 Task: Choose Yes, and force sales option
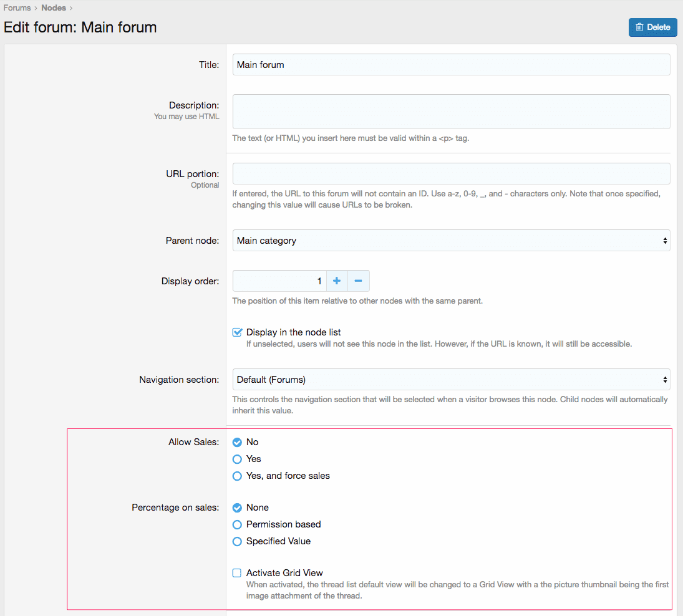click(x=237, y=476)
